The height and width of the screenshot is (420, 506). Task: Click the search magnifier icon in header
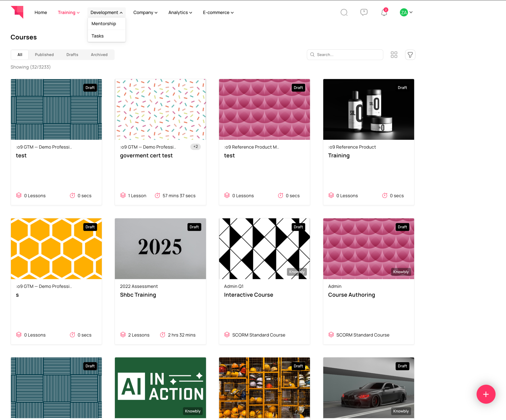(344, 12)
